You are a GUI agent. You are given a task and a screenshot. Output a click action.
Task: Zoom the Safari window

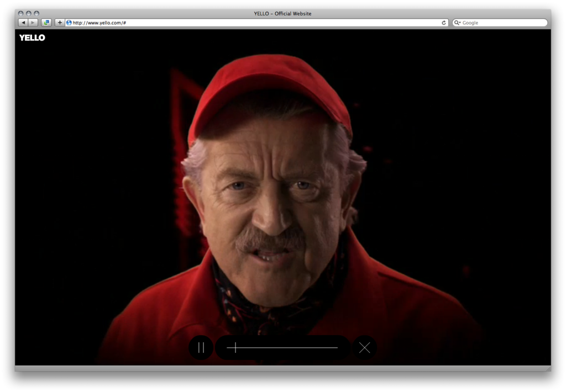pyautogui.click(x=36, y=13)
